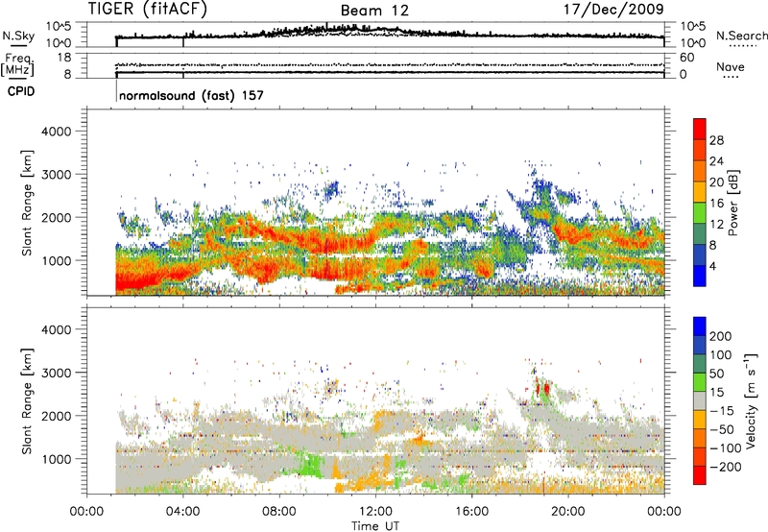Click the Time UT axis label
Viewport: 768px width, 532px height.
pyautogui.click(x=375, y=526)
